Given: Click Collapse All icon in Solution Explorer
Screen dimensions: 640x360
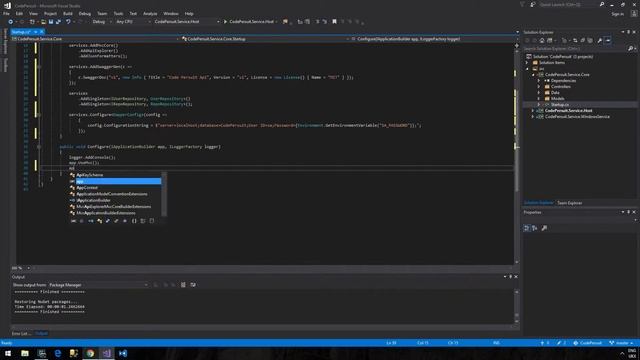Looking at the screenshot, I should [582, 40].
